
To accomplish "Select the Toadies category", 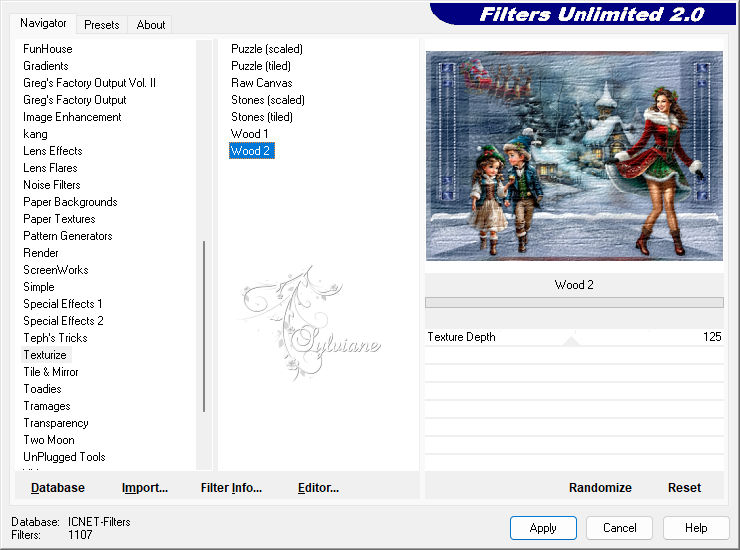I will (42, 389).
